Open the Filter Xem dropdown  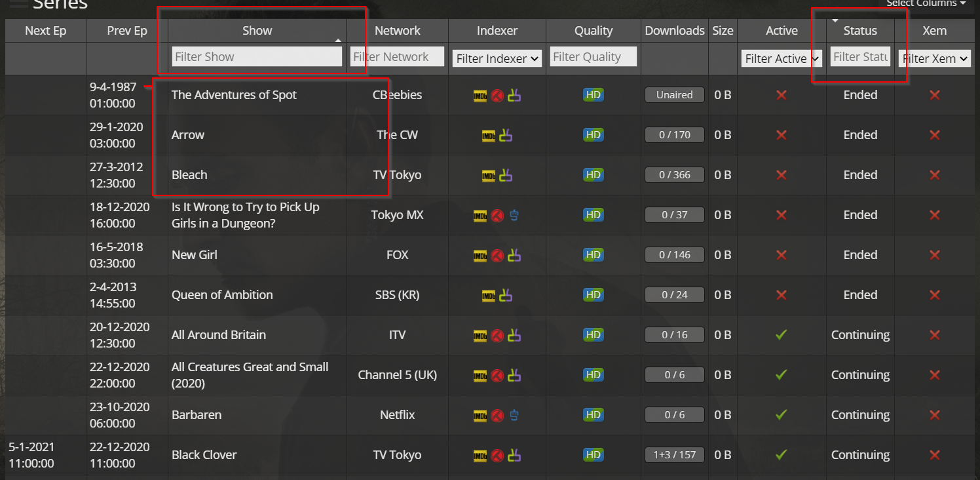934,58
